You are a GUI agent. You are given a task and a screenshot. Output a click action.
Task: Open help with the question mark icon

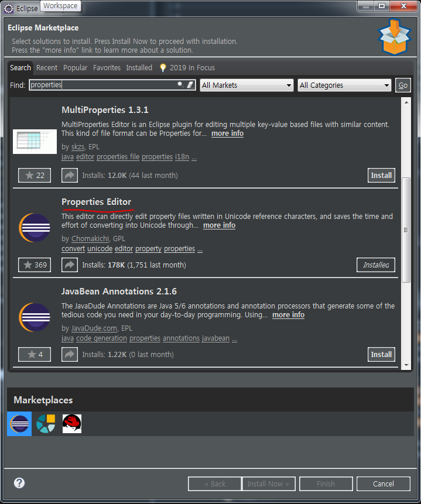click(19, 483)
